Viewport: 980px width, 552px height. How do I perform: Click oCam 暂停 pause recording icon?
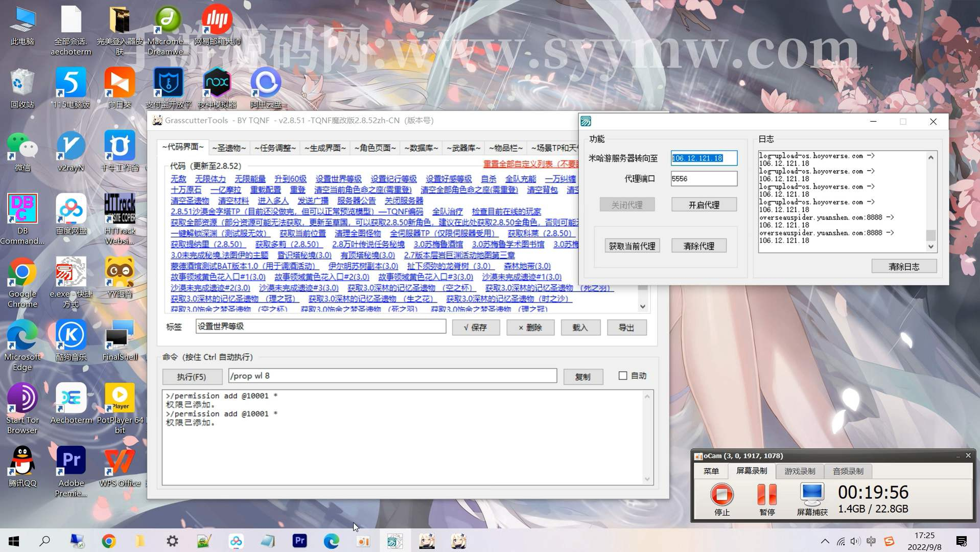click(x=767, y=499)
